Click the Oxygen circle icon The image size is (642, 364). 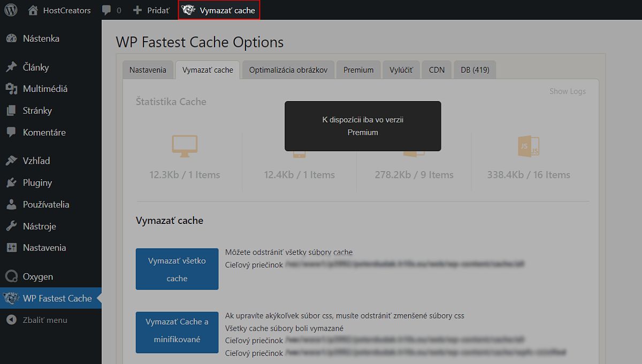coord(11,276)
